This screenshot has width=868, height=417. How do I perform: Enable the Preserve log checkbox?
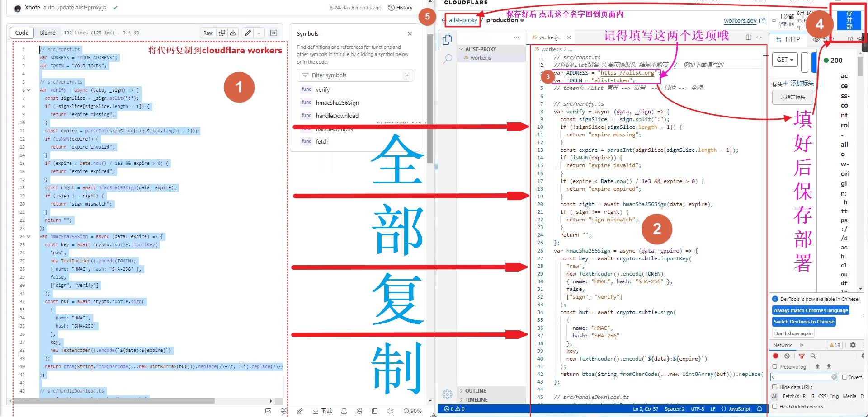[775, 367]
